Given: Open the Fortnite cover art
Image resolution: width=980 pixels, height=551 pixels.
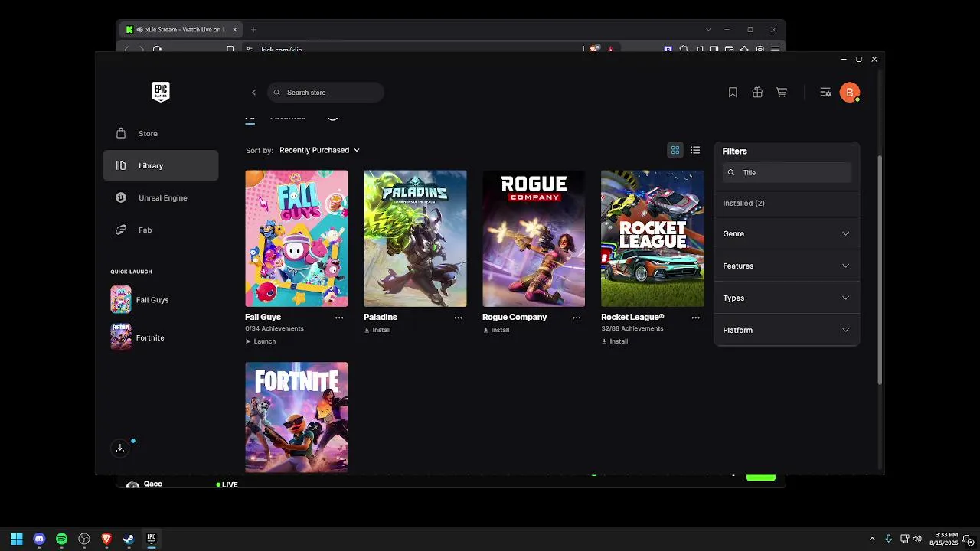Looking at the screenshot, I should (x=296, y=417).
